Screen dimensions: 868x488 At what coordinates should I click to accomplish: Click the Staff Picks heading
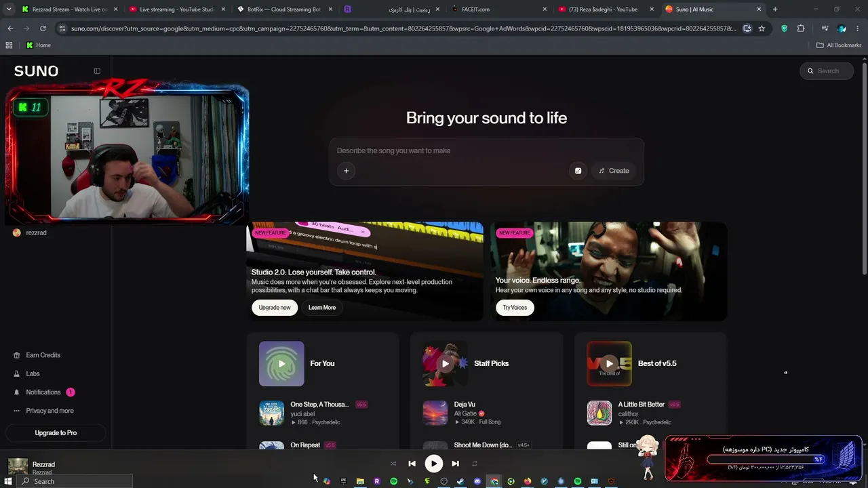491,363
